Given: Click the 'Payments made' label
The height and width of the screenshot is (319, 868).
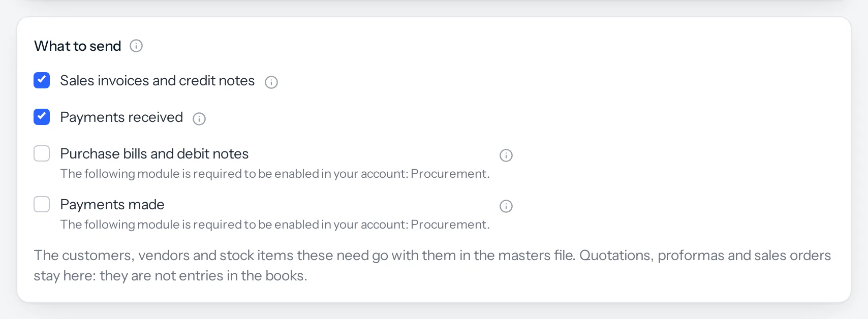Looking at the screenshot, I should click(x=112, y=205).
